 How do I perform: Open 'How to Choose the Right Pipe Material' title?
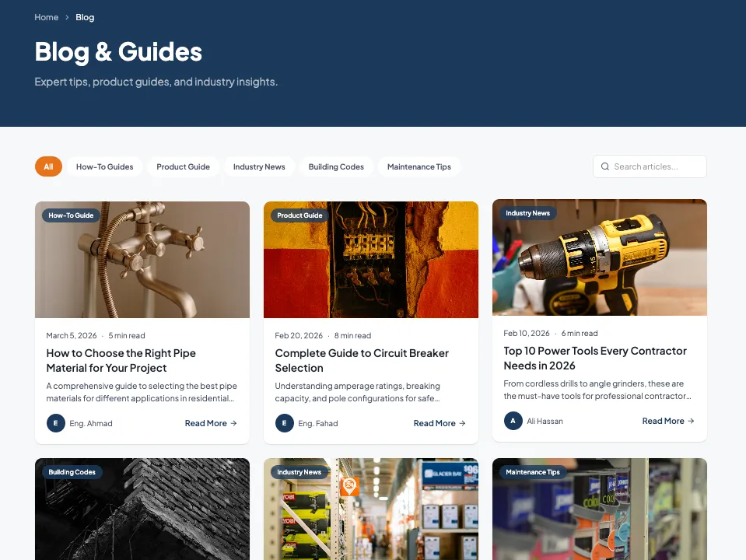pyautogui.click(x=121, y=360)
